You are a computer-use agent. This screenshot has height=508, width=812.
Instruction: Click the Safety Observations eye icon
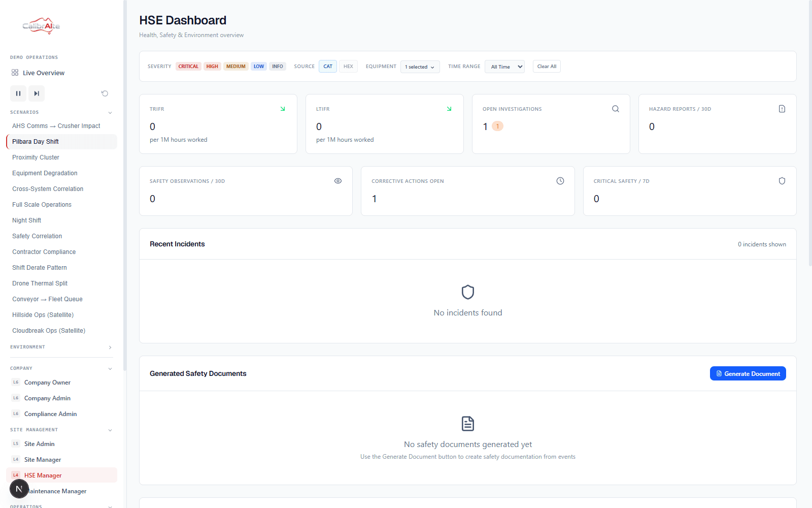(338, 181)
